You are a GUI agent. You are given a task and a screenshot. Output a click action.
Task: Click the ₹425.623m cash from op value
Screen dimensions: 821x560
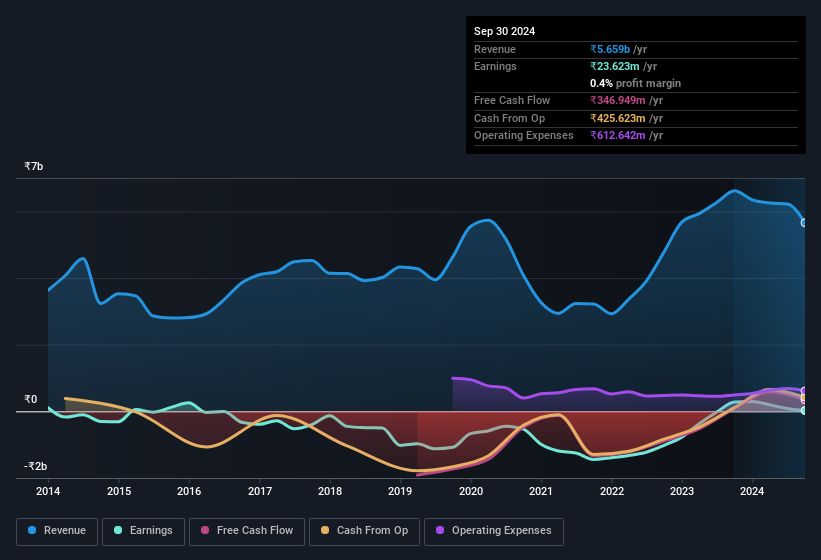tap(618, 118)
